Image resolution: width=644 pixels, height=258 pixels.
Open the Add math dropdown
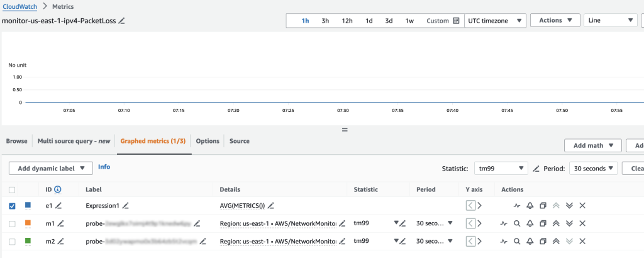point(593,145)
